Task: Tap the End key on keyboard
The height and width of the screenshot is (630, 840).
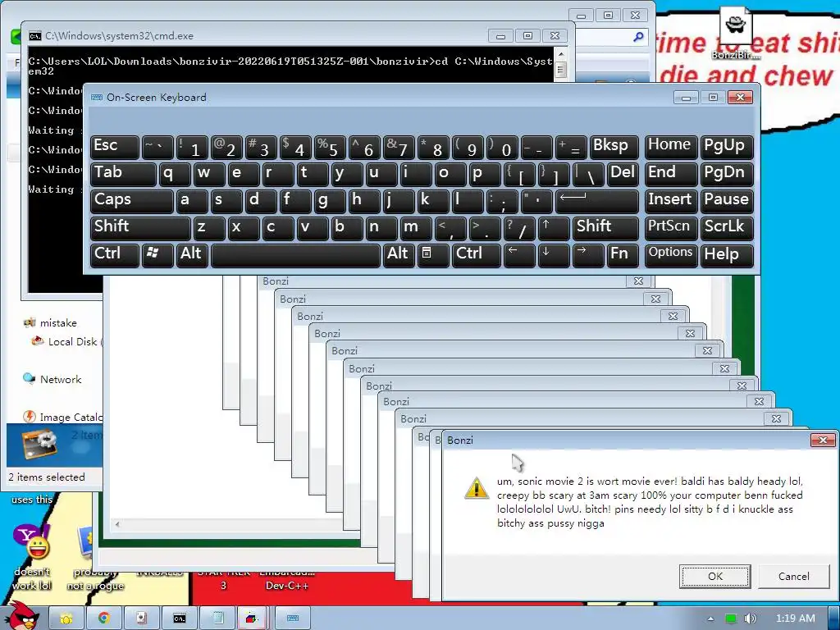Action: click(x=671, y=174)
